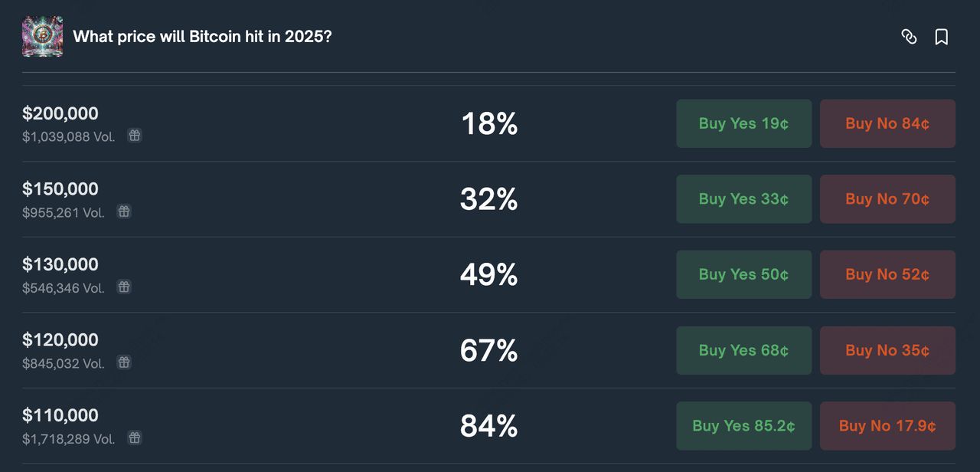Buy No at 17.9¢ for $110,000

tap(887, 426)
